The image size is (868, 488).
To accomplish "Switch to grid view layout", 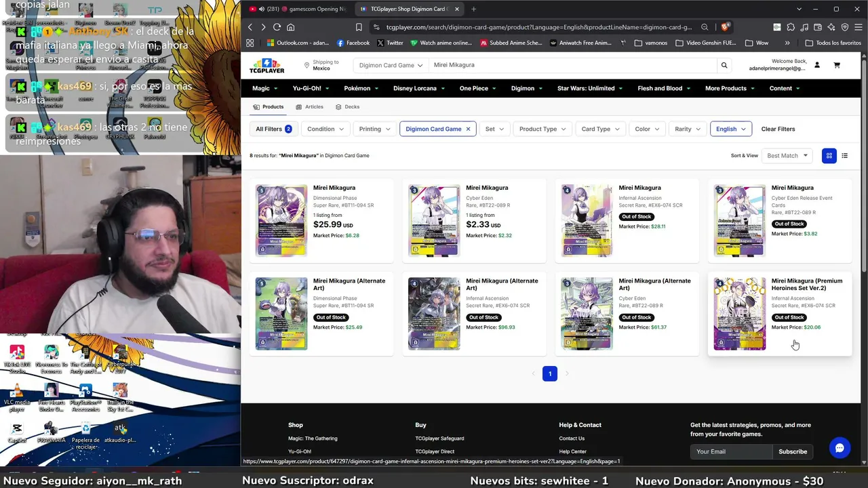I will pyautogui.click(x=829, y=156).
